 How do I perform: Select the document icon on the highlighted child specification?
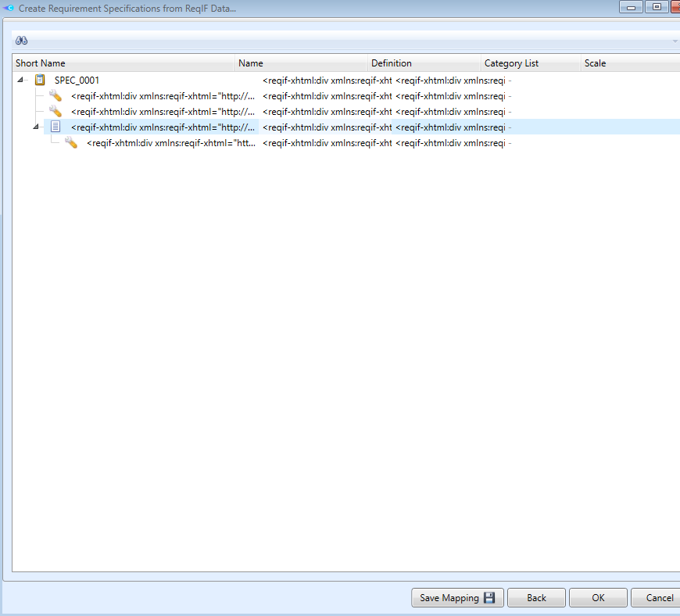(x=55, y=126)
